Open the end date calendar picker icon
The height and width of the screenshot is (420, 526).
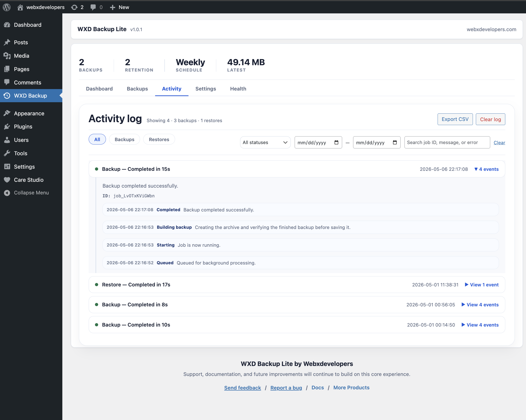click(x=395, y=143)
